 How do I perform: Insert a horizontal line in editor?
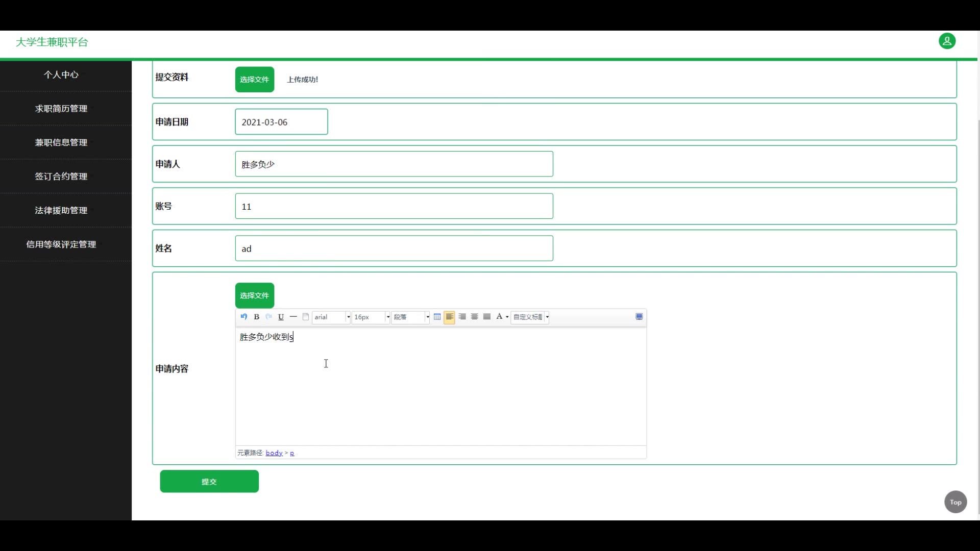click(x=293, y=317)
